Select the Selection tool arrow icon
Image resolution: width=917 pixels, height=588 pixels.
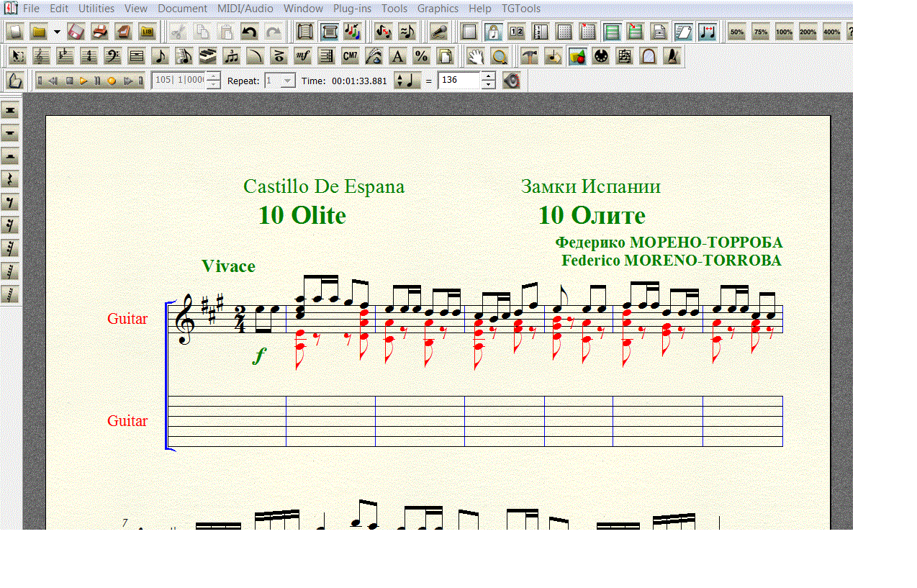[x=18, y=56]
